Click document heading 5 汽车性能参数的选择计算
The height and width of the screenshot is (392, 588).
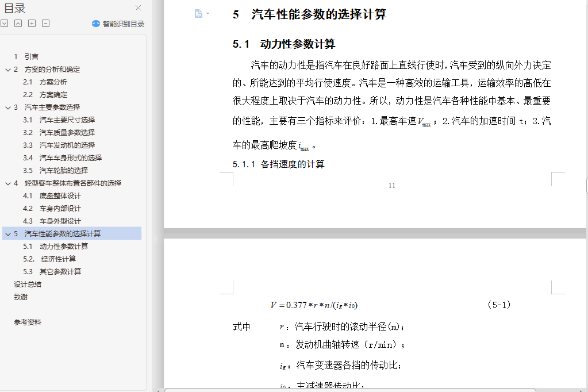tap(309, 14)
